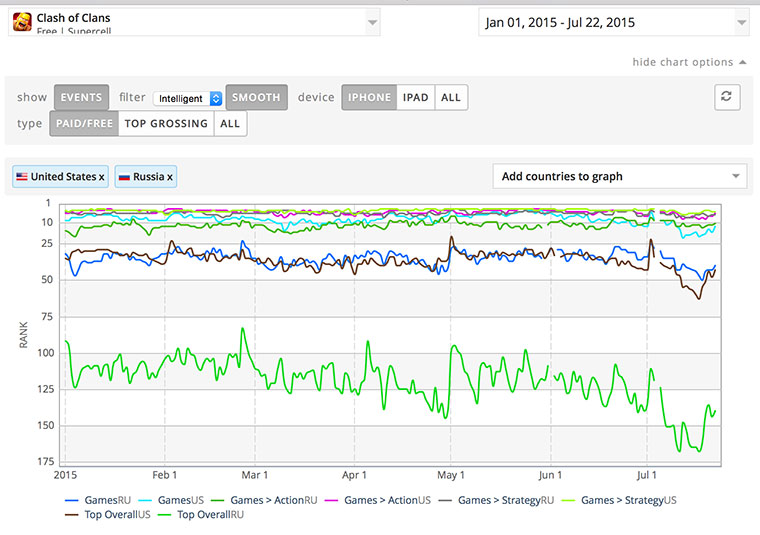The height and width of the screenshot is (535, 760).
Task: Select PAID/FREE chart type
Action: point(86,124)
